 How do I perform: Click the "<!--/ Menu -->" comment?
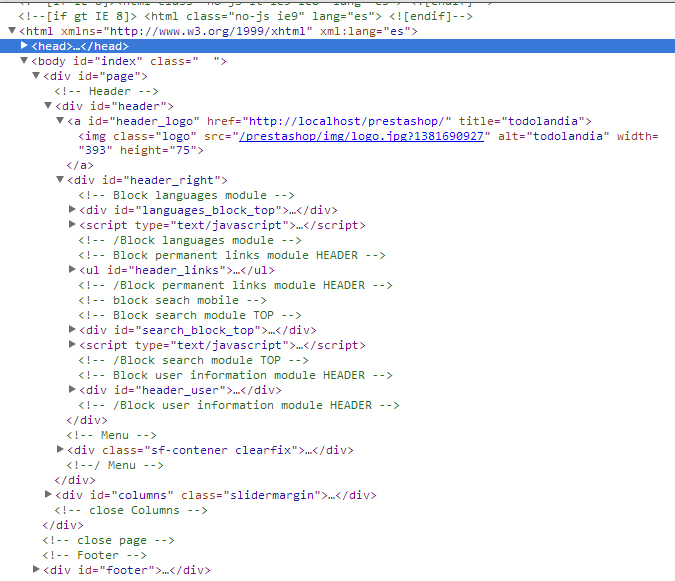[x=115, y=465]
